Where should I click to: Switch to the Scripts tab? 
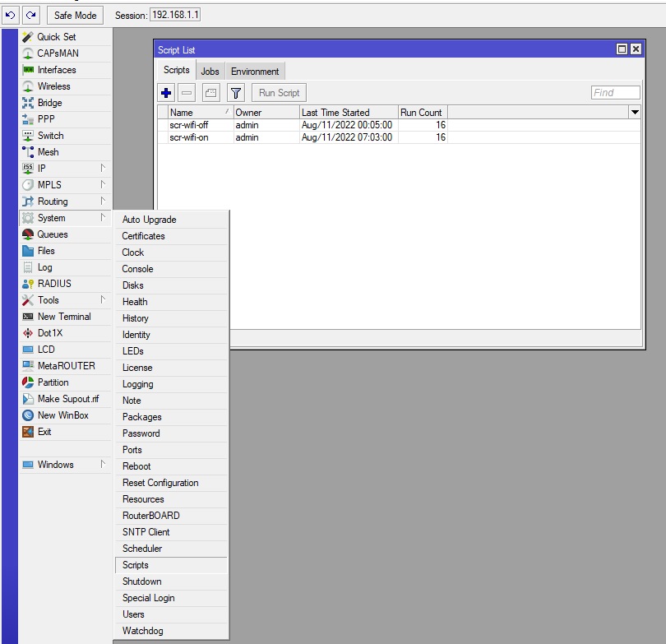tap(176, 70)
